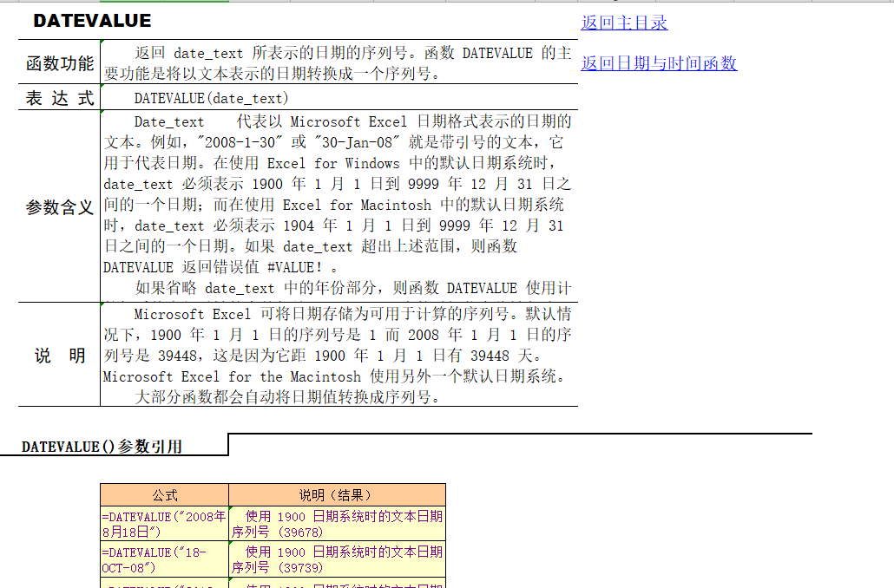Screen dimensions: 894x588
Task: Open the 返回主目录 hyperlink
Action: [x=625, y=23]
